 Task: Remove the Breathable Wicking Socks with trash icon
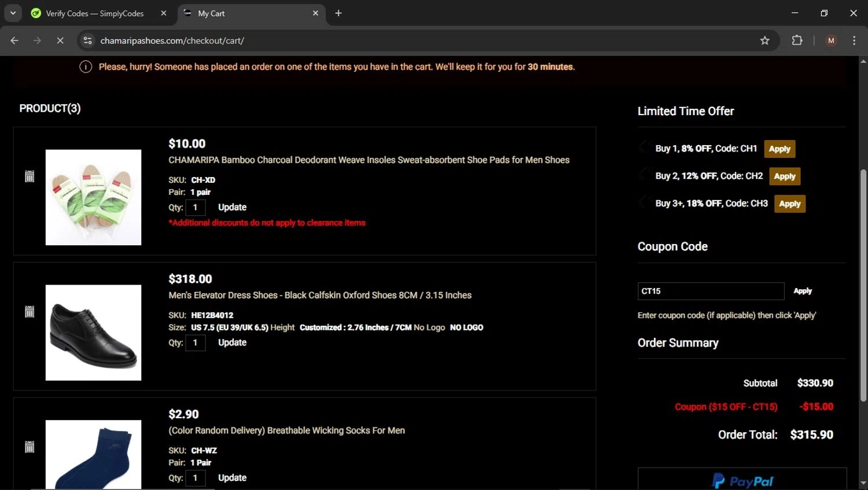coord(30,447)
